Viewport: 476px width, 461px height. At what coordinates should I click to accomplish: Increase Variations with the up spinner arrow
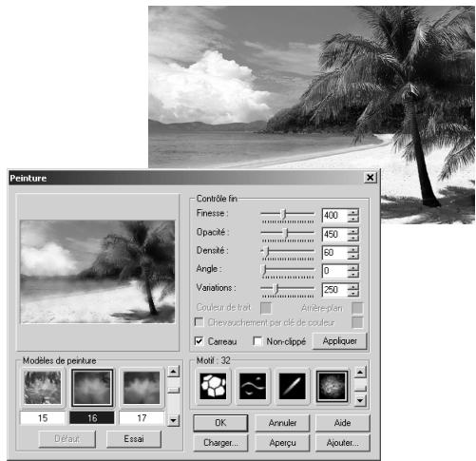point(353,286)
